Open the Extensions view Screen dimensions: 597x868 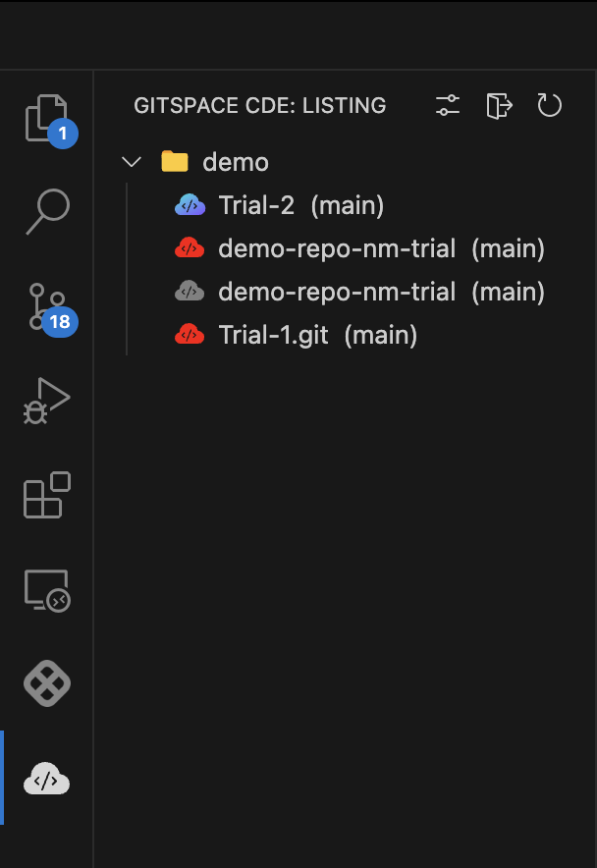(x=47, y=494)
